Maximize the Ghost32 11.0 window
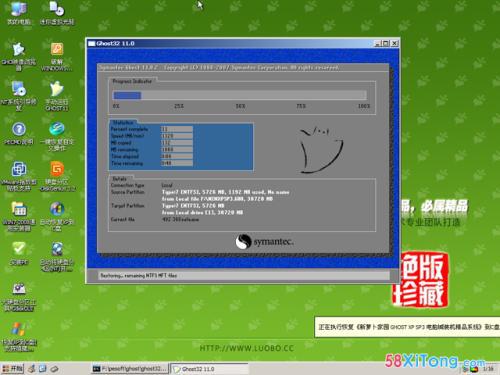The image size is (500, 375). (x=386, y=43)
